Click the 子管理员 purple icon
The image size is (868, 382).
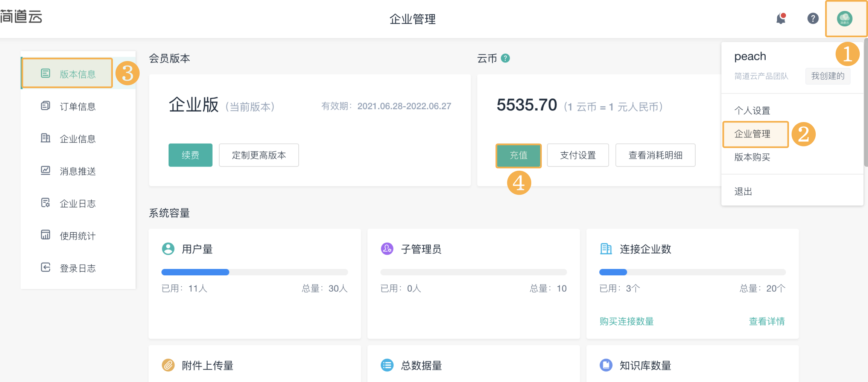pos(387,249)
